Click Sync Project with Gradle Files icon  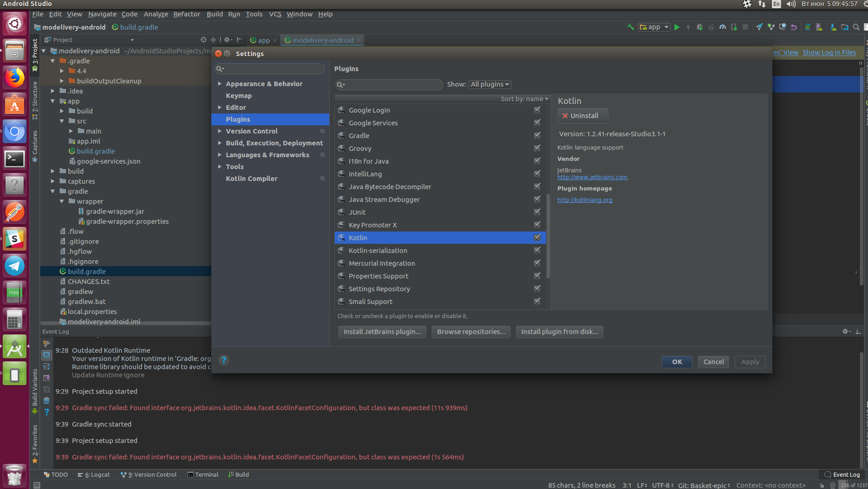tap(807, 27)
